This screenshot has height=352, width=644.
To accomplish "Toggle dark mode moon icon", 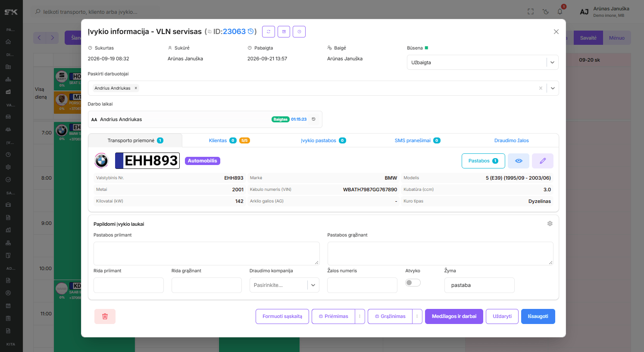I will [546, 12].
